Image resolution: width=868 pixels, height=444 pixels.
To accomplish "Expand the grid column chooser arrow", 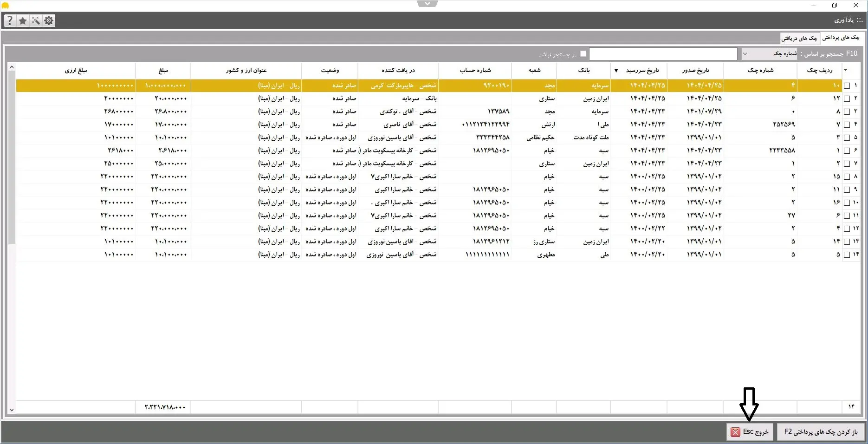I will [x=845, y=70].
